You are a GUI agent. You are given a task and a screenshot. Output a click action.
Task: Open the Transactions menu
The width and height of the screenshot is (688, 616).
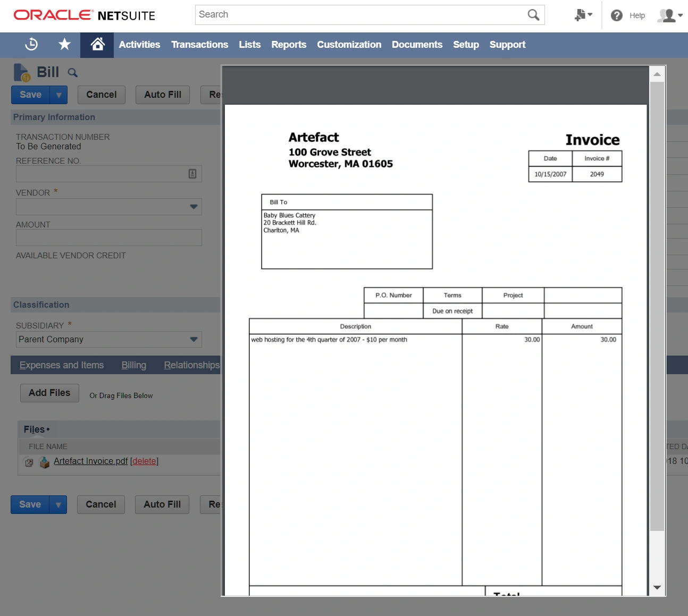coord(199,45)
